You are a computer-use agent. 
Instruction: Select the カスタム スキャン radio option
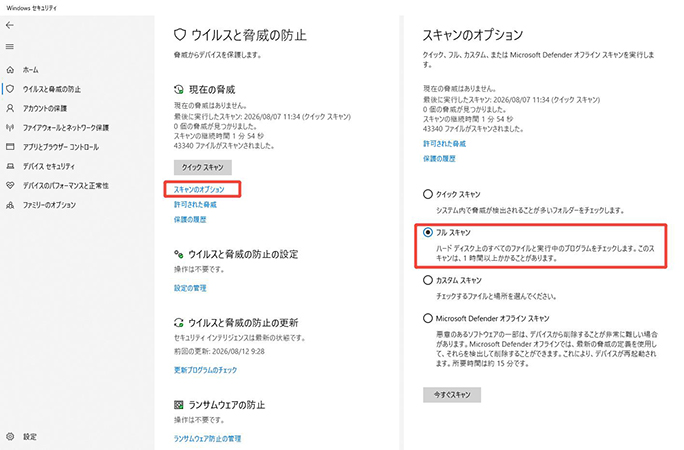tap(428, 280)
